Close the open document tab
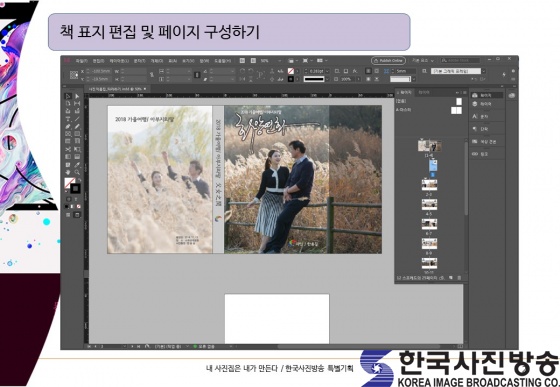Image resolution: width=560 pixels, height=387 pixels. coord(145,89)
